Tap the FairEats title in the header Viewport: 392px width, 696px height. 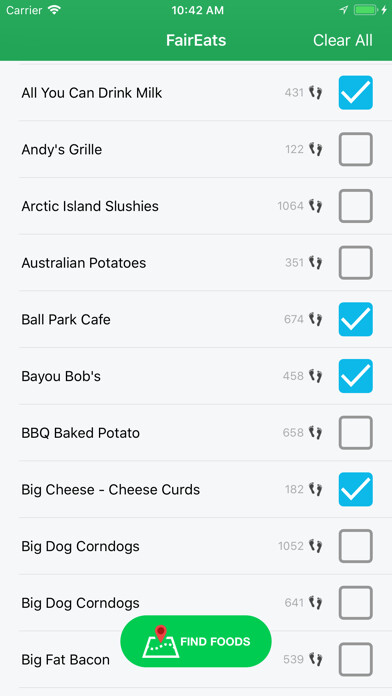(x=196, y=40)
